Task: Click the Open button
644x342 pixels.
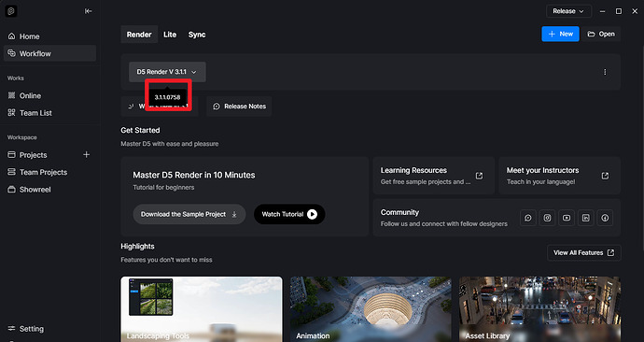Action: point(600,34)
